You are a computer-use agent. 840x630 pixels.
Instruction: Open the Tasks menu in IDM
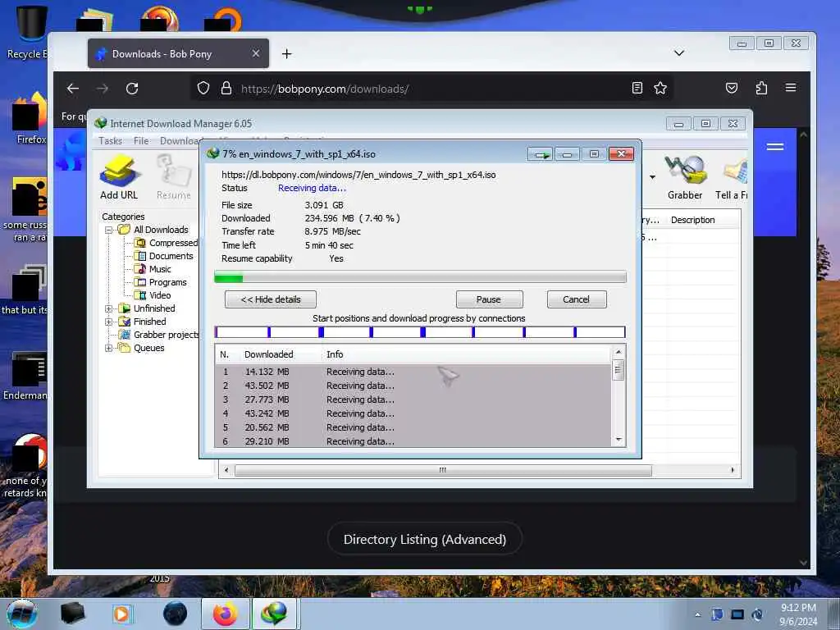pos(111,141)
